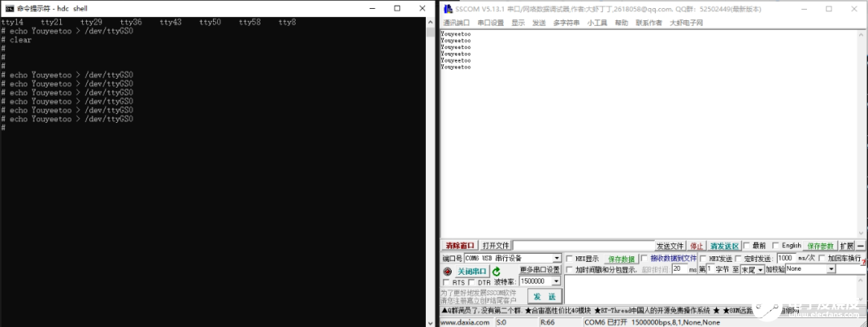Open the 显示 menu
868x327 pixels.
pyautogui.click(x=518, y=22)
